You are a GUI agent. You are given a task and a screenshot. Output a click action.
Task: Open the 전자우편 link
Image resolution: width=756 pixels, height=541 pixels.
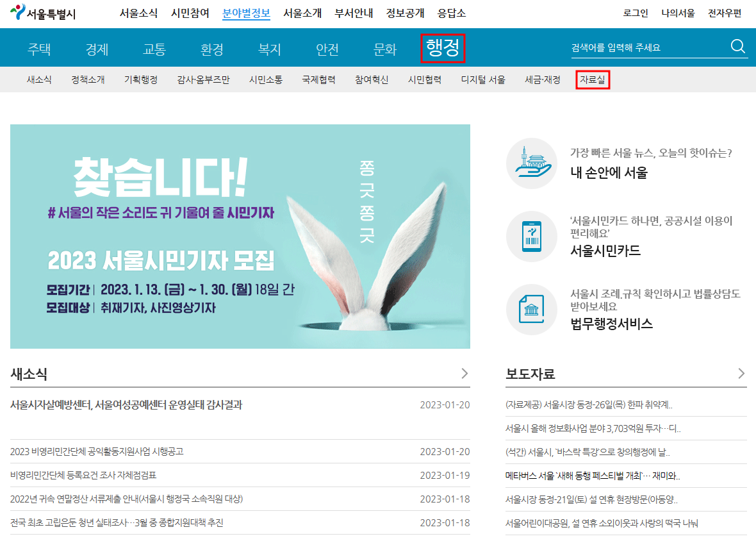(x=724, y=12)
